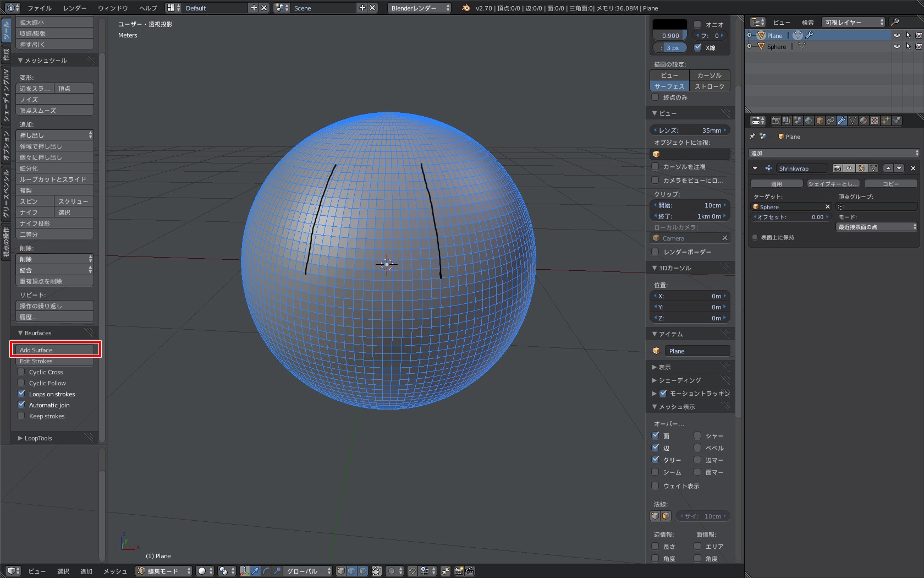Image resolution: width=924 pixels, height=578 pixels.
Task: Click the Texture properties checkerboard icon
Action: [x=875, y=121]
